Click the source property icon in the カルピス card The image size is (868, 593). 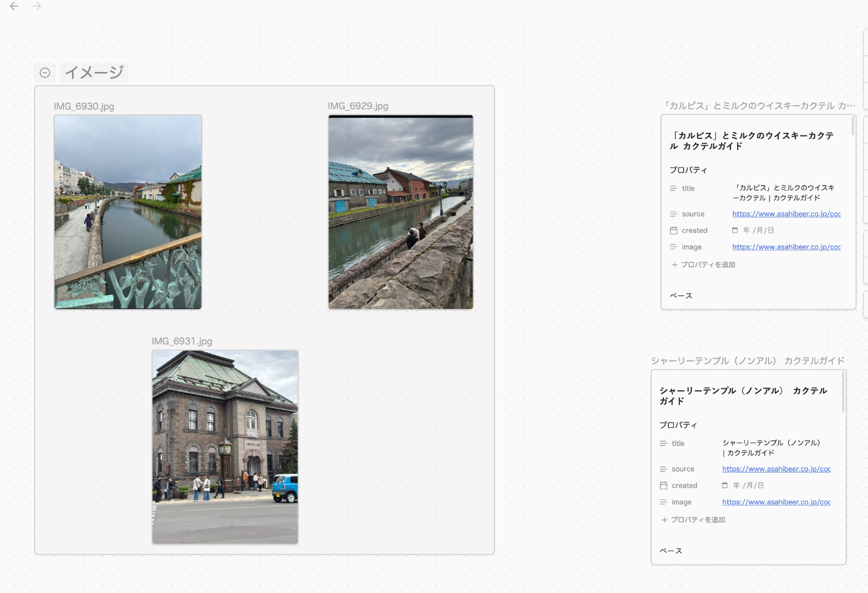coord(673,214)
